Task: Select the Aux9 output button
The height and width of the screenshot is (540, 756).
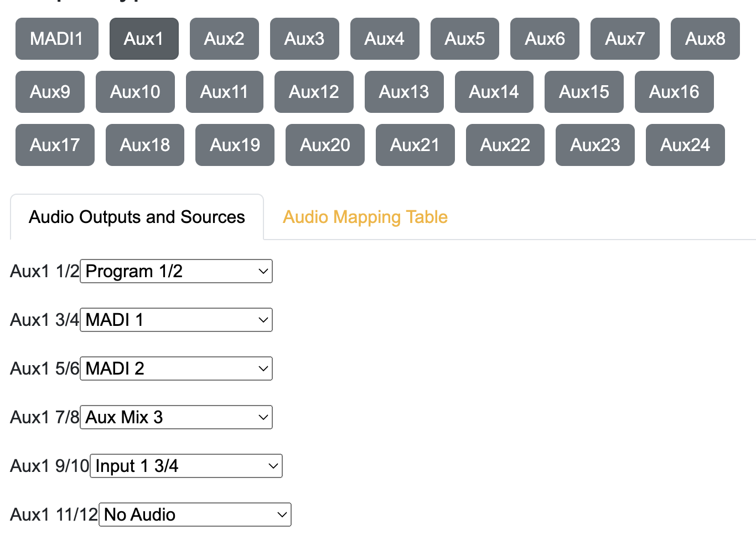Action: (x=50, y=92)
